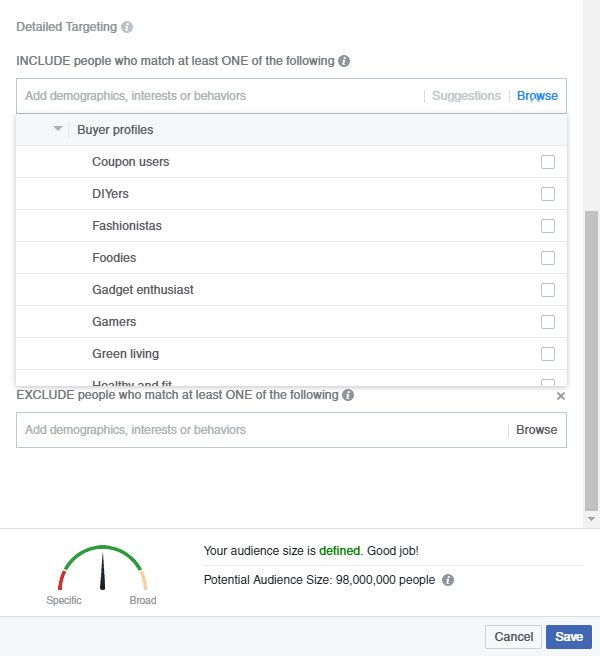Click the EXCLUDE demographics input field
Screen dimensions: 600x656
(260, 430)
